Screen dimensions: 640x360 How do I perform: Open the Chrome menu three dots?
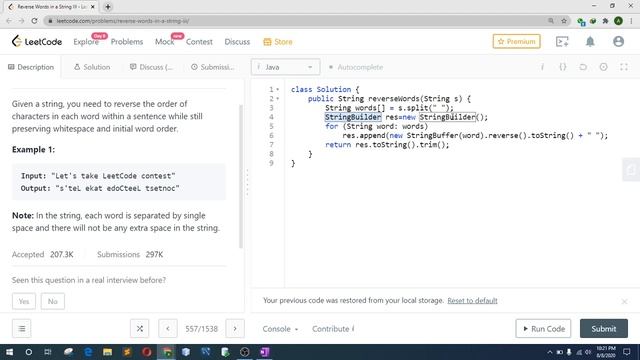(631, 21)
